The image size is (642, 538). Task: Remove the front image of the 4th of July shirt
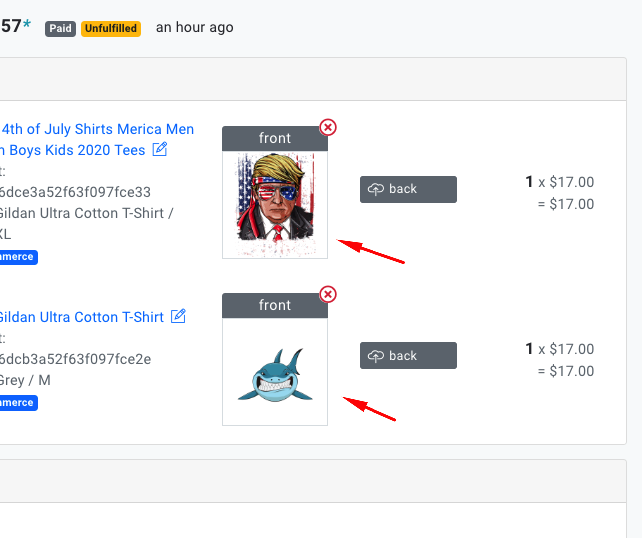click(328, 127)
